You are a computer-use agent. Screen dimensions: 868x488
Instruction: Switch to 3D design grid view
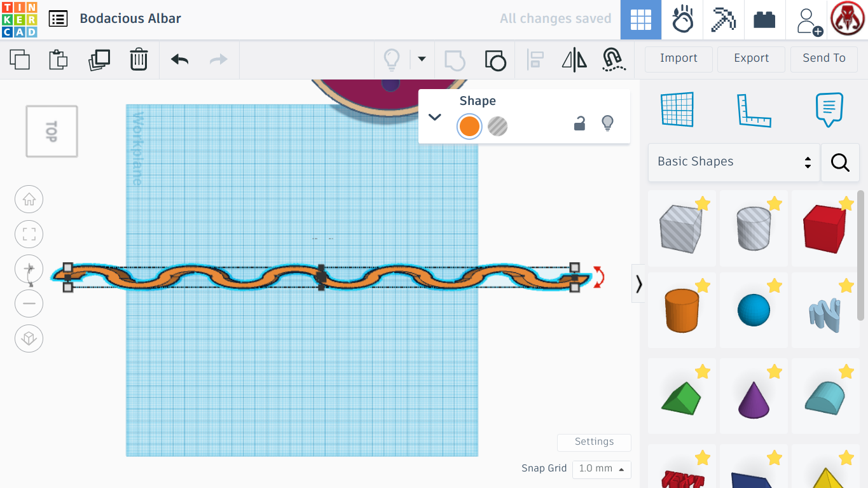coord(640,20)
